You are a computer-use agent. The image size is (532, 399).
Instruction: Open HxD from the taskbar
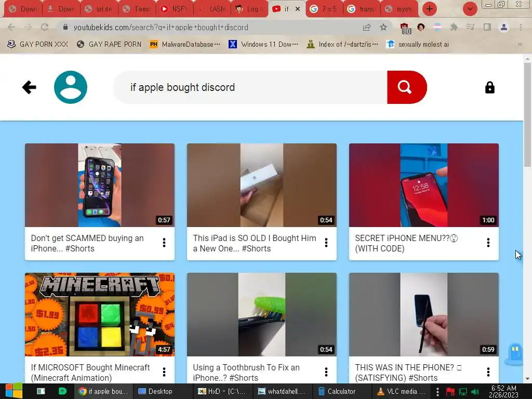pyautogui.click(x=222, y=392)
